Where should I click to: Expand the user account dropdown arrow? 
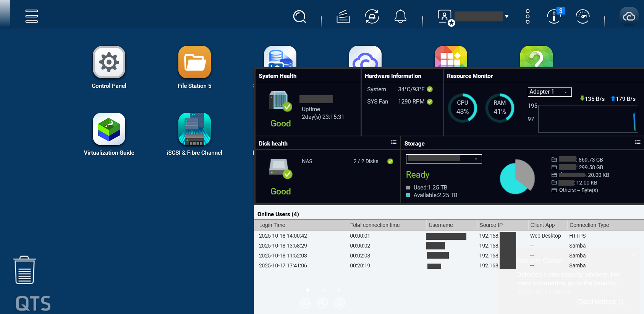click(506, 16)
